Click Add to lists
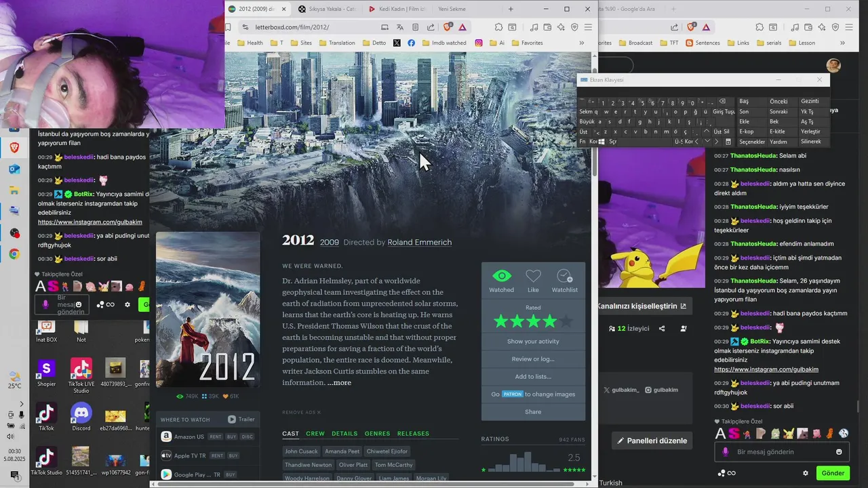The height and width of the screenshot is (488, 868). (533, 377)
